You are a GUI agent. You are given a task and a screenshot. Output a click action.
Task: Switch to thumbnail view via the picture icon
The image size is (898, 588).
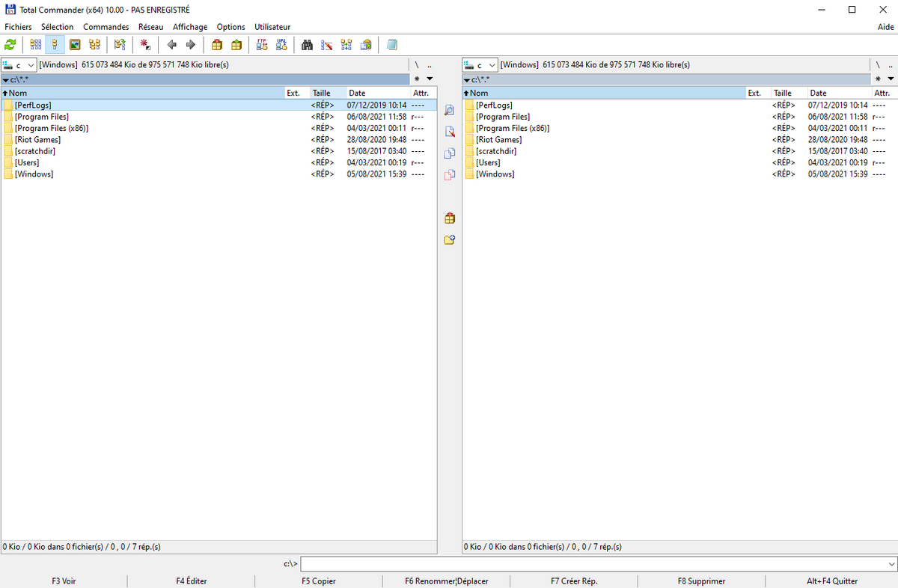click(75, 45)
